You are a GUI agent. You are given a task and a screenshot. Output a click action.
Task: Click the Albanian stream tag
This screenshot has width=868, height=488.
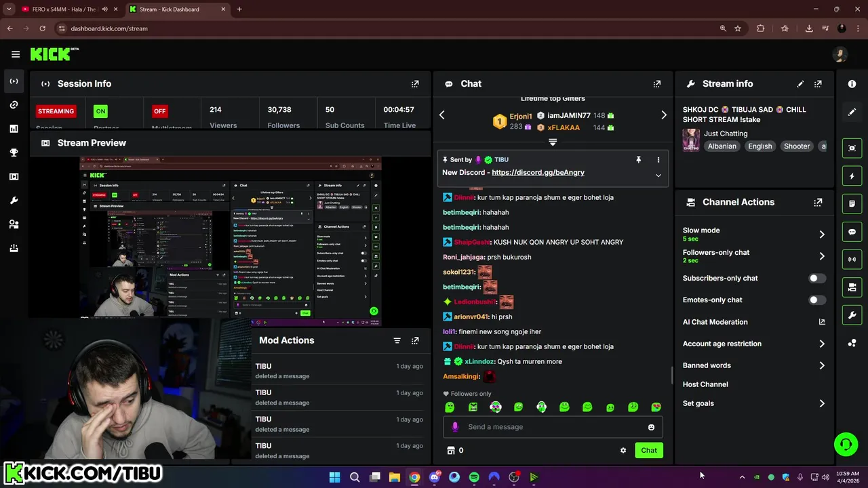coord(722,146)
